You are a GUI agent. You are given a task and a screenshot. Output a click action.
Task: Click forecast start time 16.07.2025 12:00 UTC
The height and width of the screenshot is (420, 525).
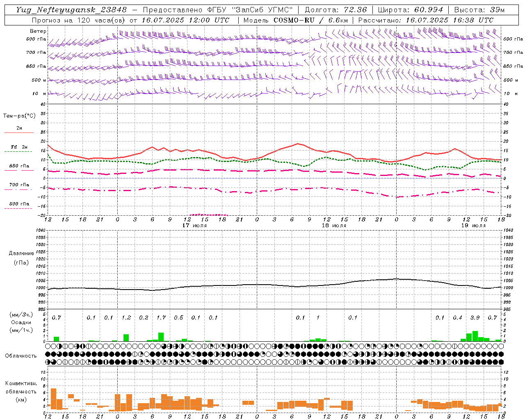pos(185,20)
